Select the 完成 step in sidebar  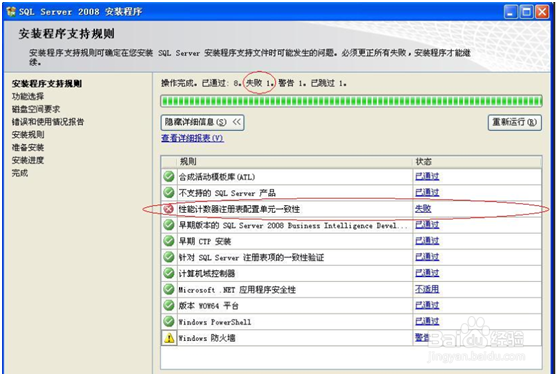(x=20, y=173)
